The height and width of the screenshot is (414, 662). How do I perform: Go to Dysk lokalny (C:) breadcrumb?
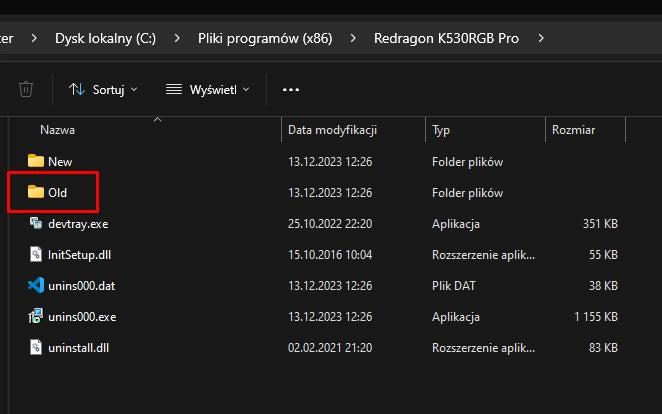pyautogui.click(x=106, y=38)
